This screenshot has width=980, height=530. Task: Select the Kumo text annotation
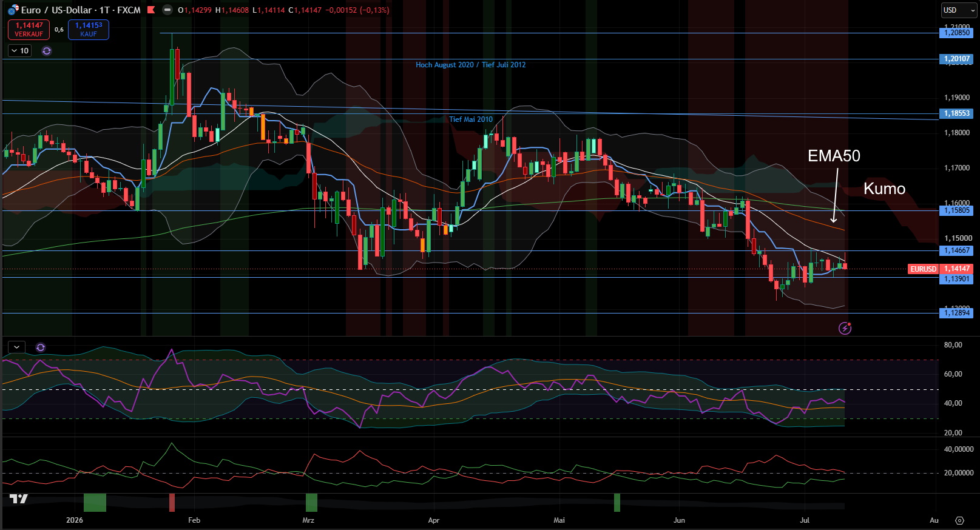pos(884,189)
